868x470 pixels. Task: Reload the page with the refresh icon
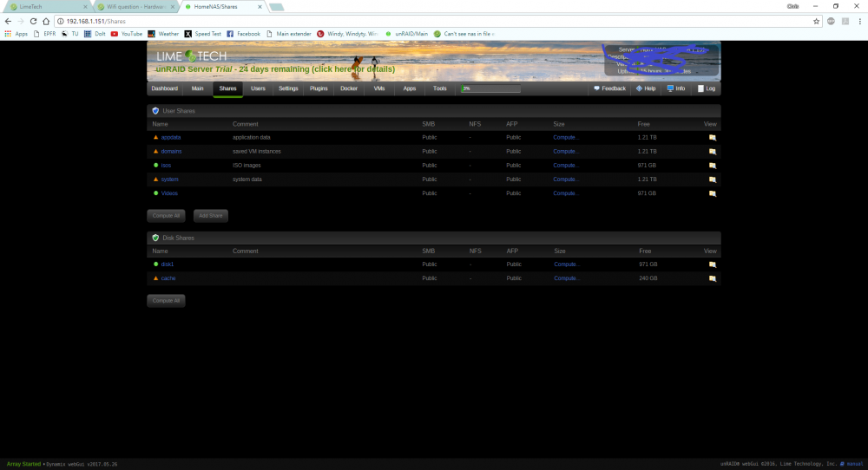tap(33, 21)
